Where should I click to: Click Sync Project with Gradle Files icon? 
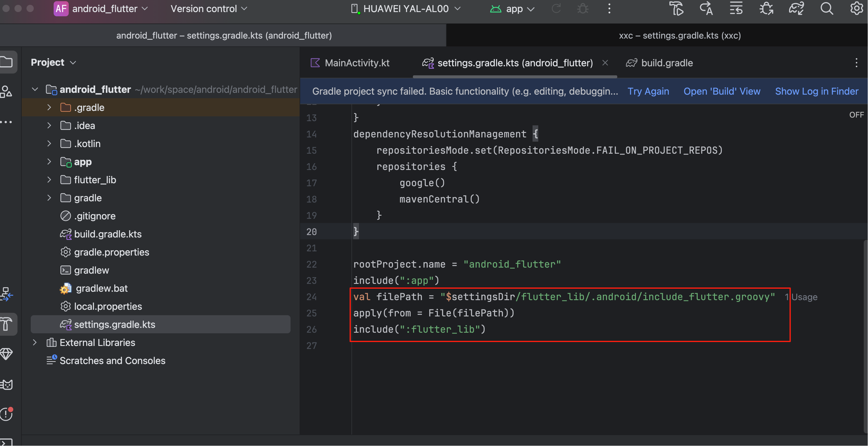pos(796,9)
